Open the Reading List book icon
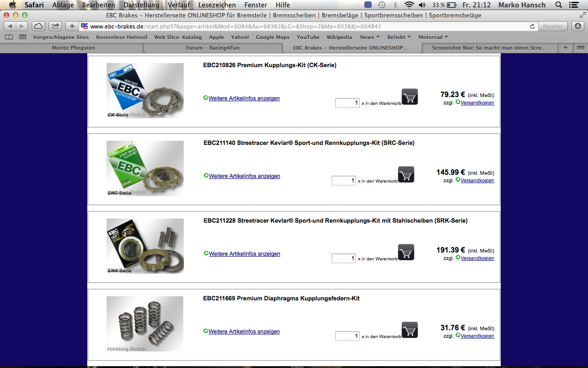This screenshot has width=588, height=368. [x=9, y=37]
